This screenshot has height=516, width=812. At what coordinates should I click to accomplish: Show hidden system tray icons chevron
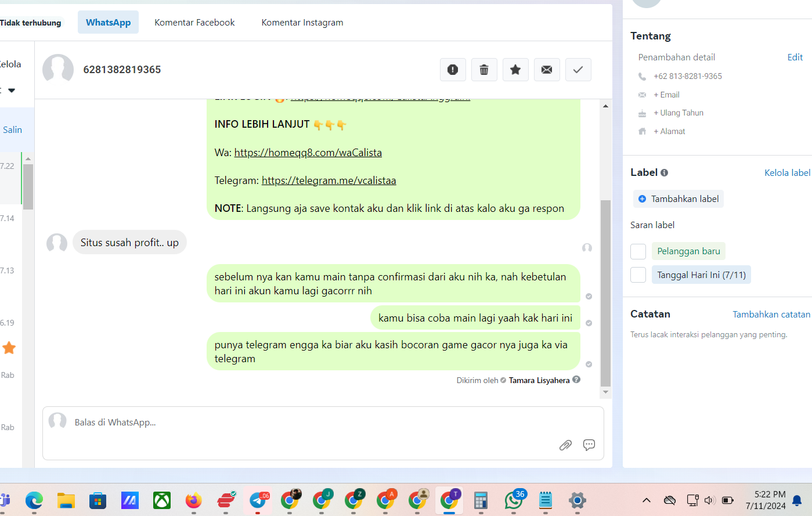(x=647, y=500)
